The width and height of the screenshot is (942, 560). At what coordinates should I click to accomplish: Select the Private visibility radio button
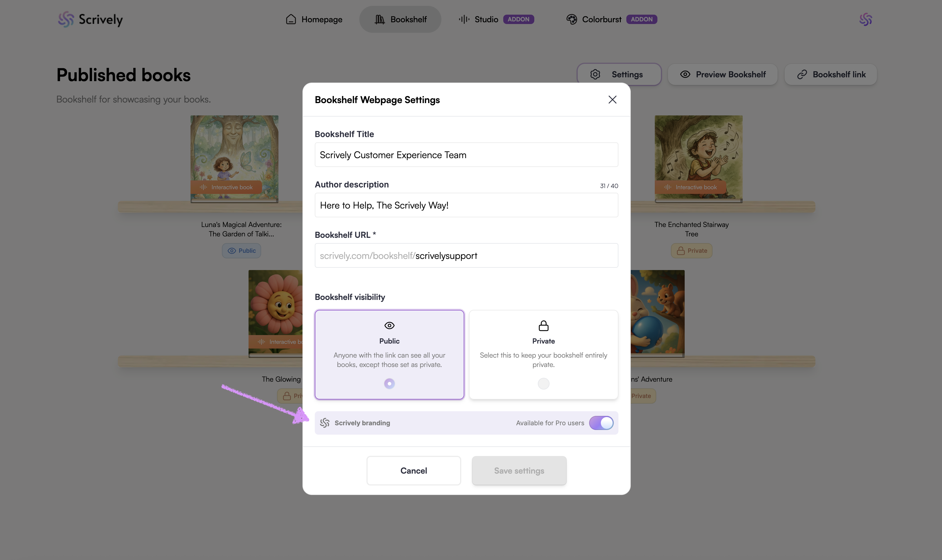pyautogui.click(x=543, y=383)
